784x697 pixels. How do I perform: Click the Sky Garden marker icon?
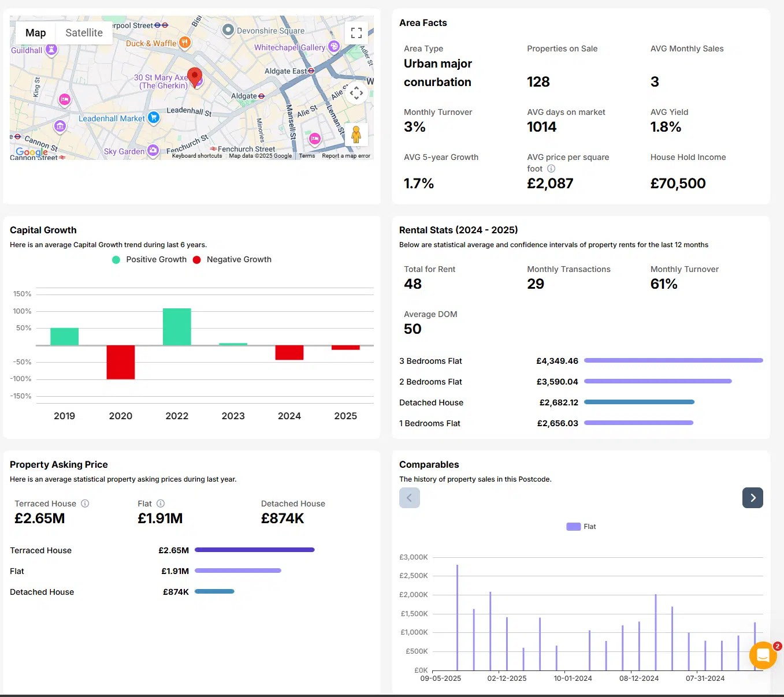tap(153, 151)
